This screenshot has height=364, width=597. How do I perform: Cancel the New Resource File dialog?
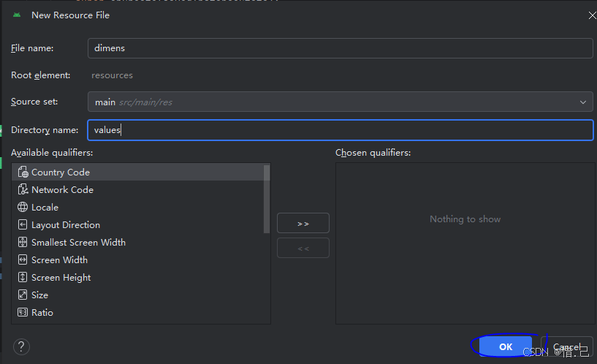coord(567,346)
